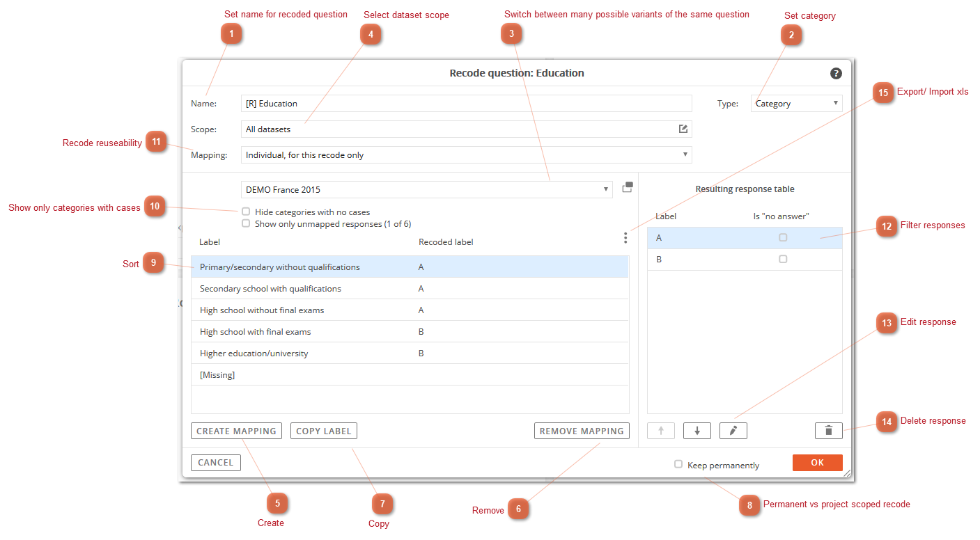The image size is (980, 540).
Task: Click the Recoded label column header
Action: point(446,242)
